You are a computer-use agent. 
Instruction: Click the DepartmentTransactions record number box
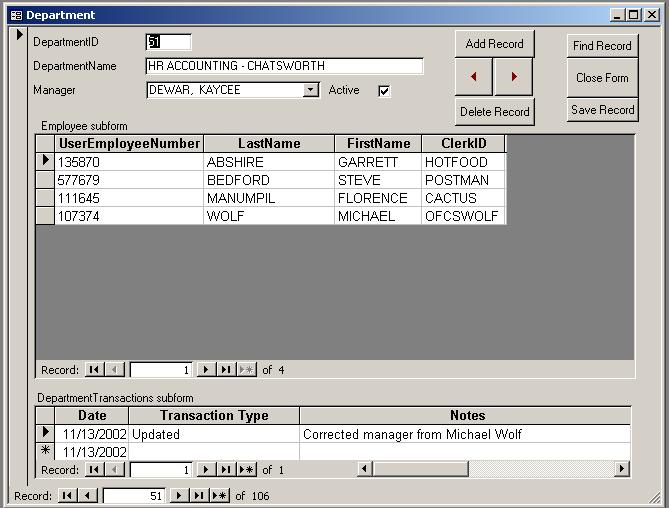(x=161, y=470)
